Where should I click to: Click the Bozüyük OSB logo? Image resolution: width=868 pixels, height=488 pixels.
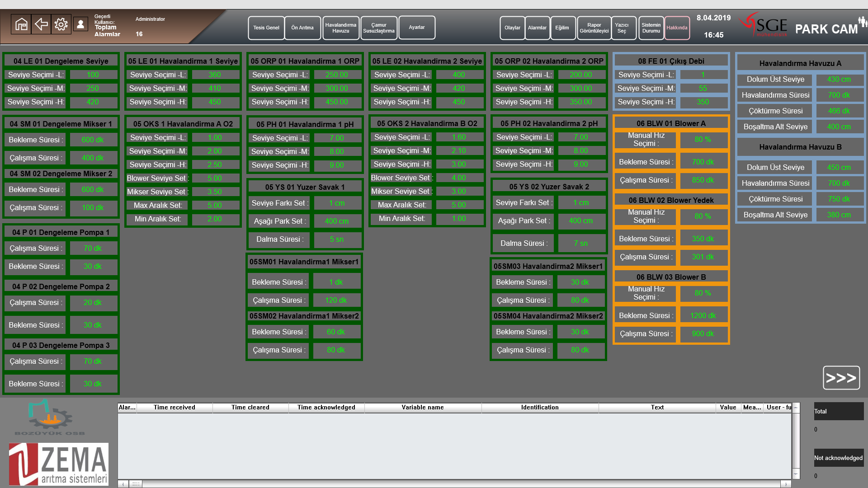tap(50, 418)
